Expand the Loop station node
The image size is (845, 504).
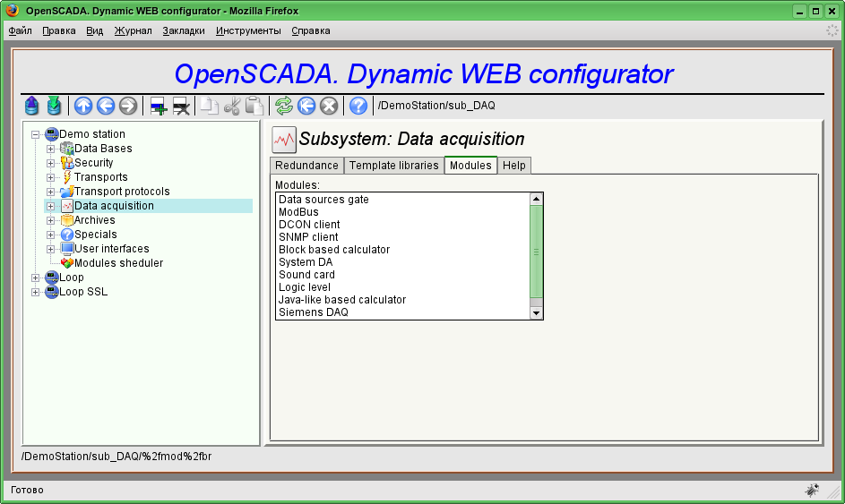click(x=36, y=278)
